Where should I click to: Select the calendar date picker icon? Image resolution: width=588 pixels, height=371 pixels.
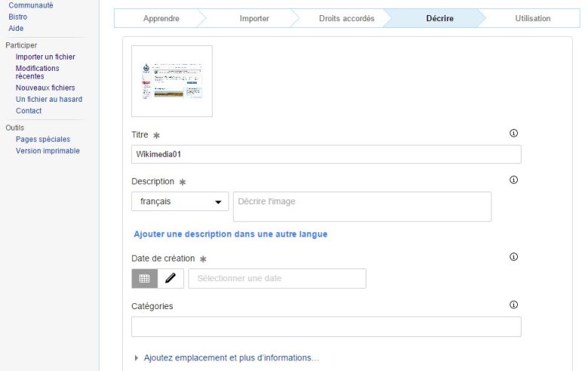tap(145, 278)
